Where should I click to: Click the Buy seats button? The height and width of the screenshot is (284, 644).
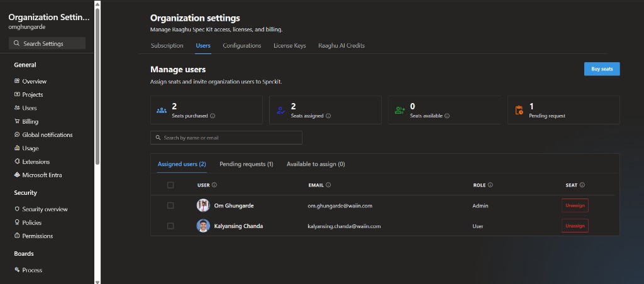[602, 69]
